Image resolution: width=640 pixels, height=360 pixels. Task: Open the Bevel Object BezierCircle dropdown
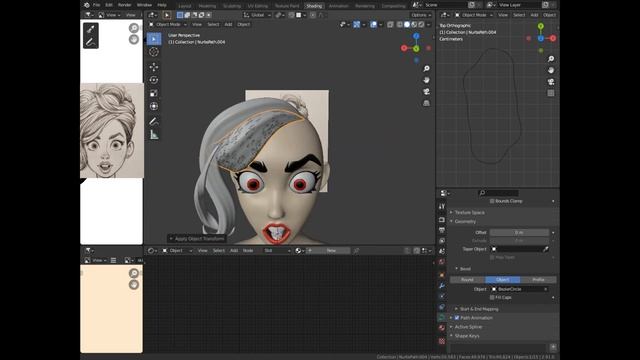[519, 289]
